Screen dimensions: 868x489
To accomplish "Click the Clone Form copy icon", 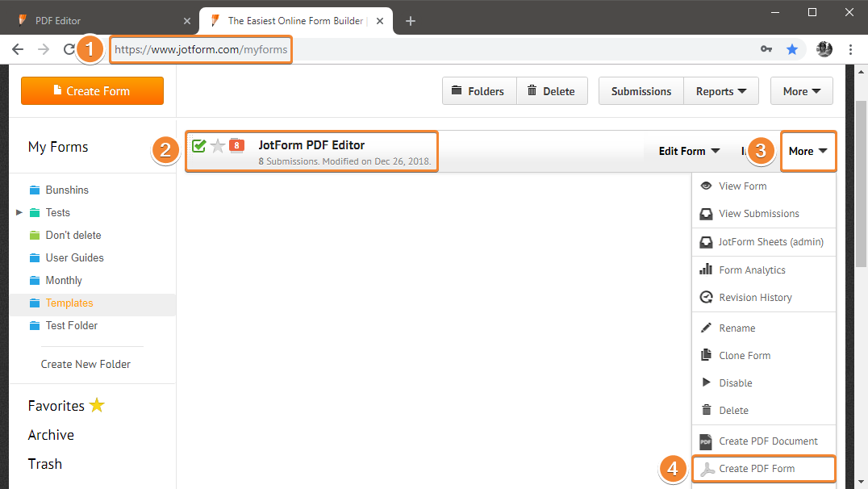I will click(x=706, y=355).
